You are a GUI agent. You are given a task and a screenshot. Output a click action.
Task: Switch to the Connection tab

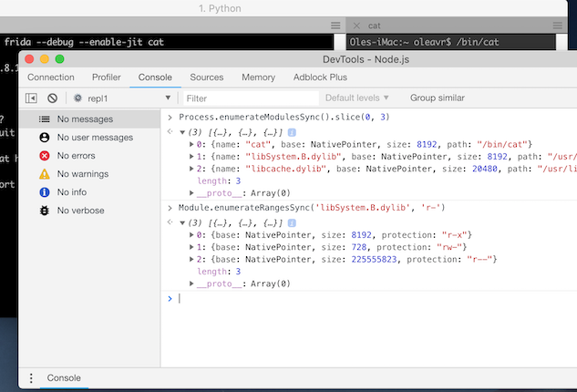point(51,77)
